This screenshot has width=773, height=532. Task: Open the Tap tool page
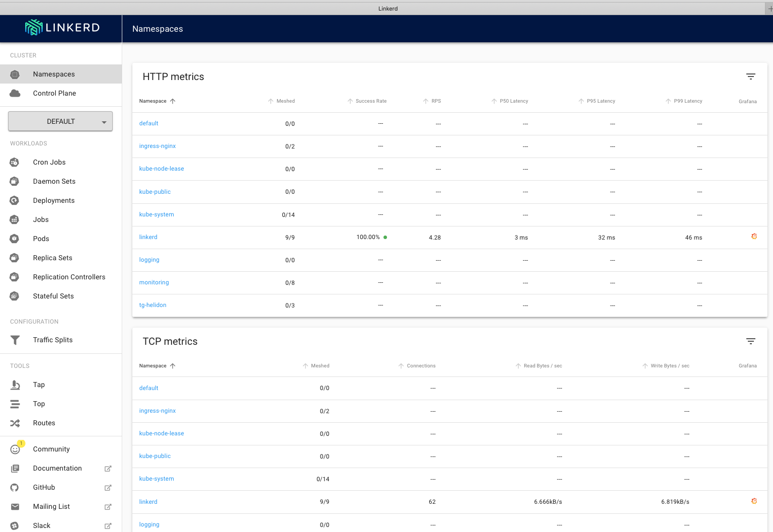pyautogui.click(x=61, y=385)
